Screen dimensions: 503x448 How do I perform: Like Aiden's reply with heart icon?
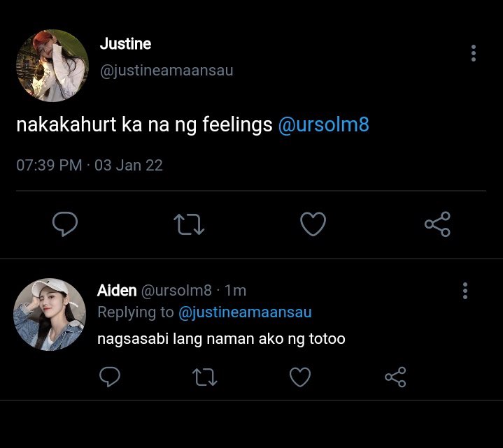pyautogui.click(x=300, y=377)
